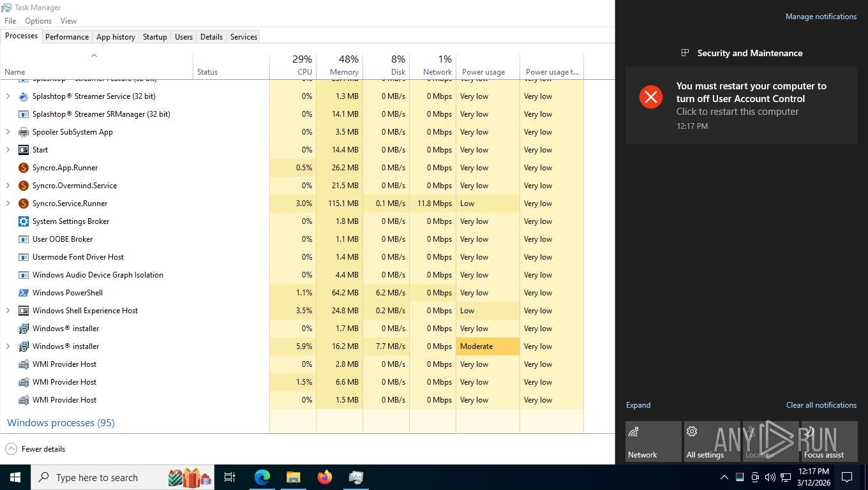Open the File menu
Screen dimensions: 868x490
(10, 21)
